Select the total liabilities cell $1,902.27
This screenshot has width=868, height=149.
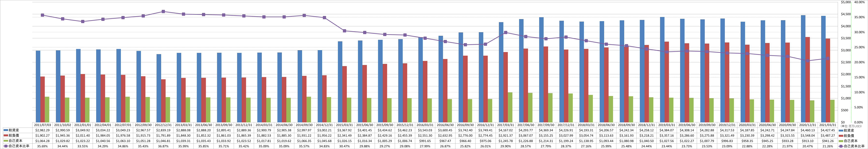[x=43, y=135]
